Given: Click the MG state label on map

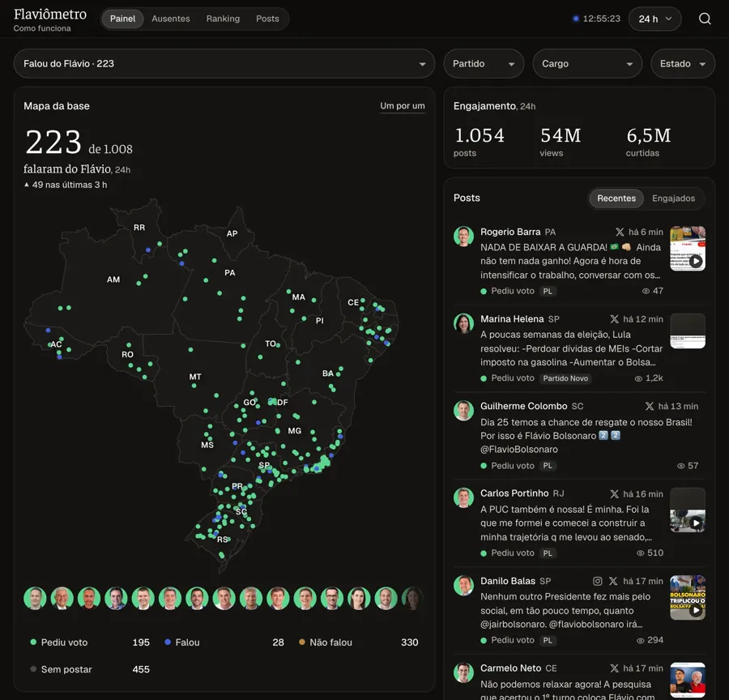Looking at the screenshot, I should coord(294,431).
